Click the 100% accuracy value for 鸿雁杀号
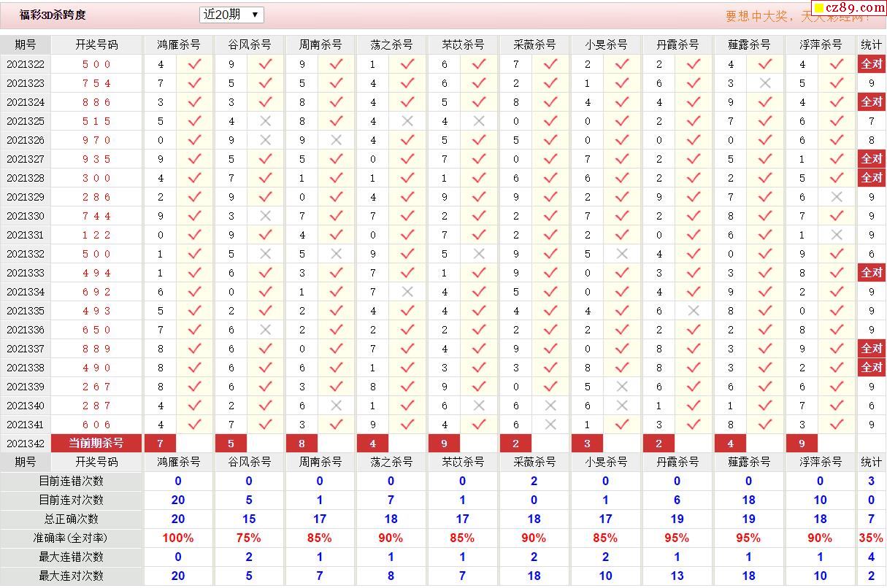Screen dimensions: 887x588 click(x=178, y=538)
